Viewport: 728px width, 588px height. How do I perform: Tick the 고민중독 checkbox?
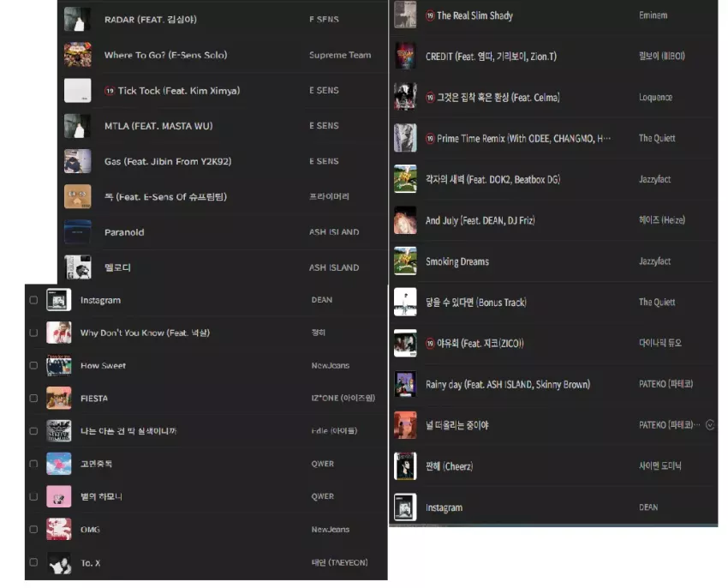[x=33, y=464]
